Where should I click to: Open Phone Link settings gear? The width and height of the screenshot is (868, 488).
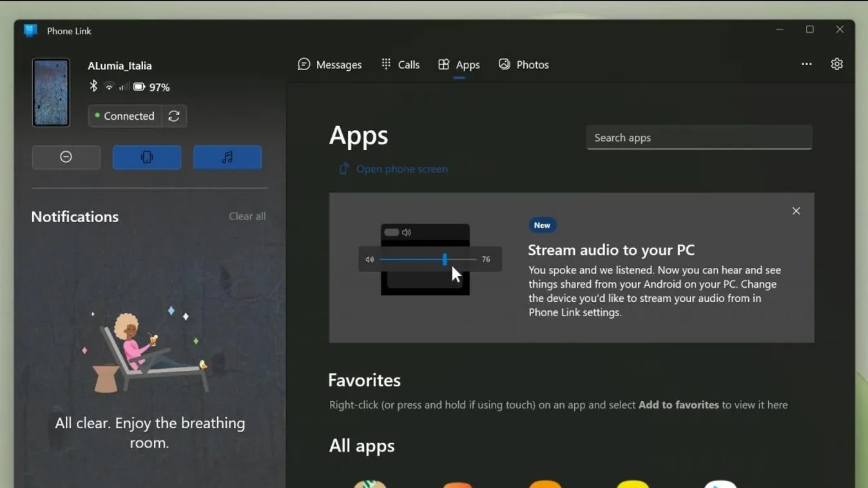[836, 64]
